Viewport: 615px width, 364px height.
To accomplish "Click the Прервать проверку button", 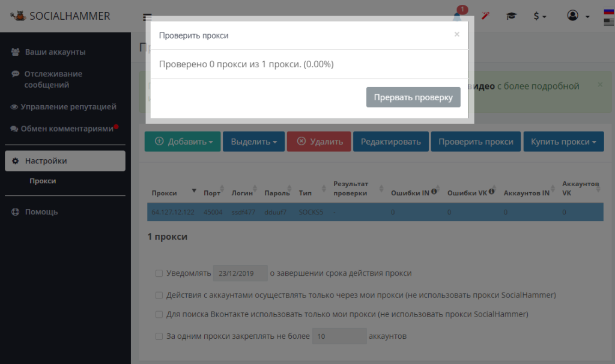I will (413, 97).
